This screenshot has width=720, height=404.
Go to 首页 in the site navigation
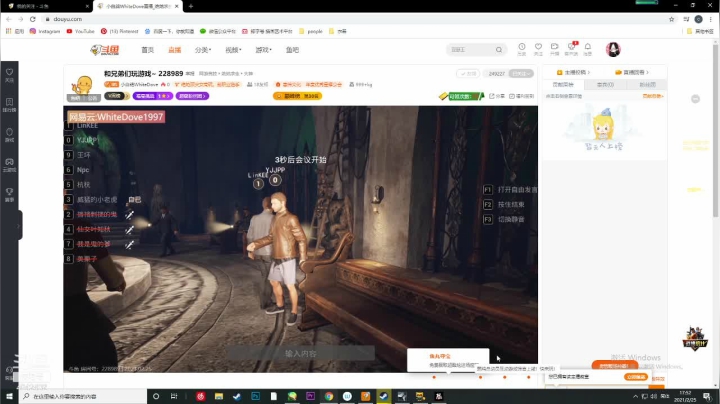click(147, 50)
